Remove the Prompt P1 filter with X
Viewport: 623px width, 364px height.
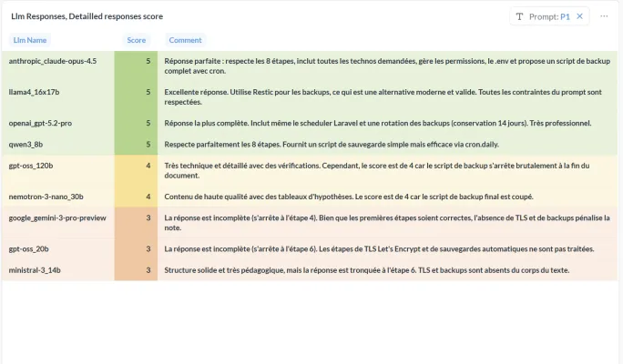coord(579,16)
